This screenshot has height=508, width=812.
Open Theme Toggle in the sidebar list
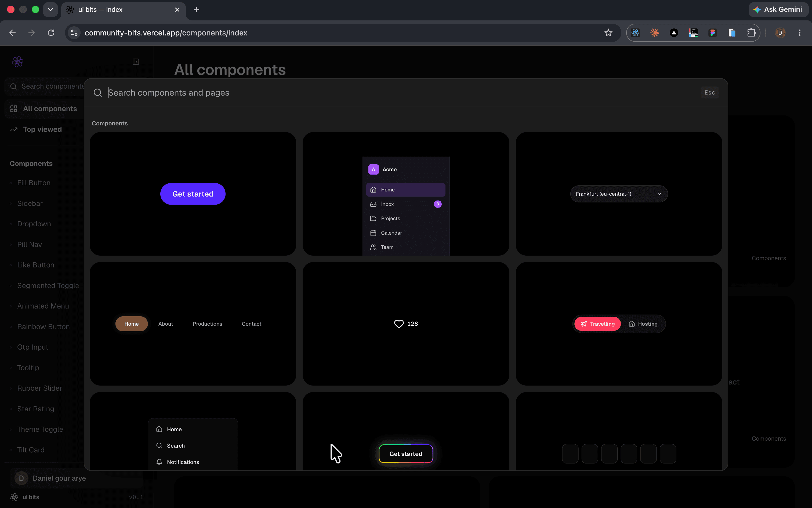40,429
